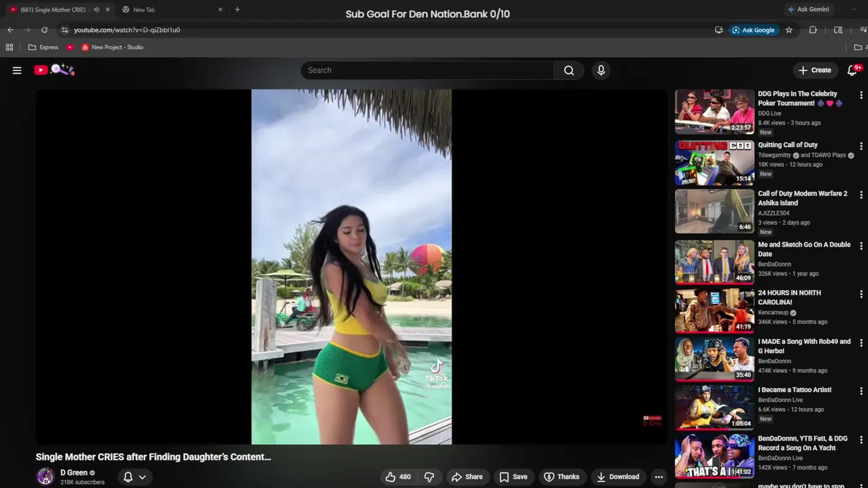The height and width of the screenshot is (488, 868).
Task: Click Kencameup channel name
Action: [x=773, y=312]
